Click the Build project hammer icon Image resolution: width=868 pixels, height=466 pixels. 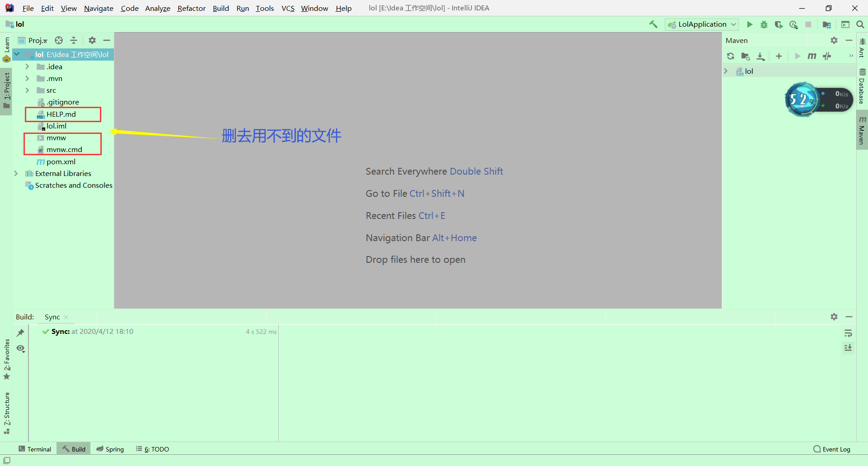[x=653, y=24]
